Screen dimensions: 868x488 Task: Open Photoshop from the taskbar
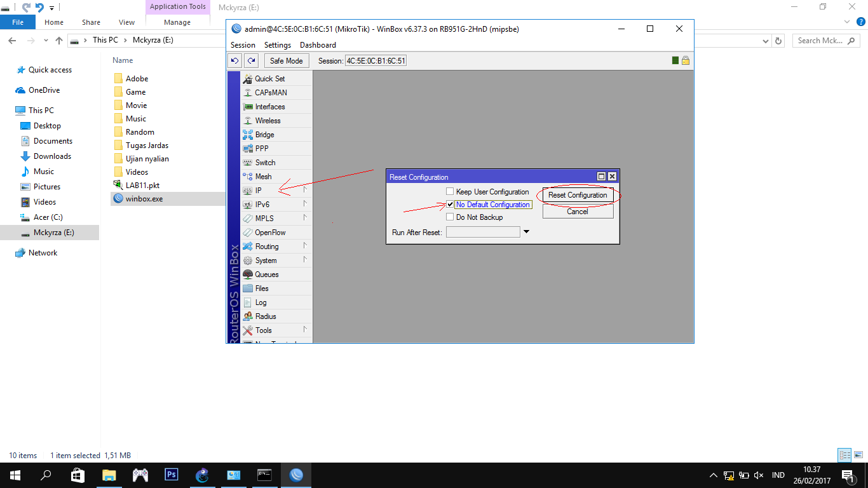[x=171, y=475]
